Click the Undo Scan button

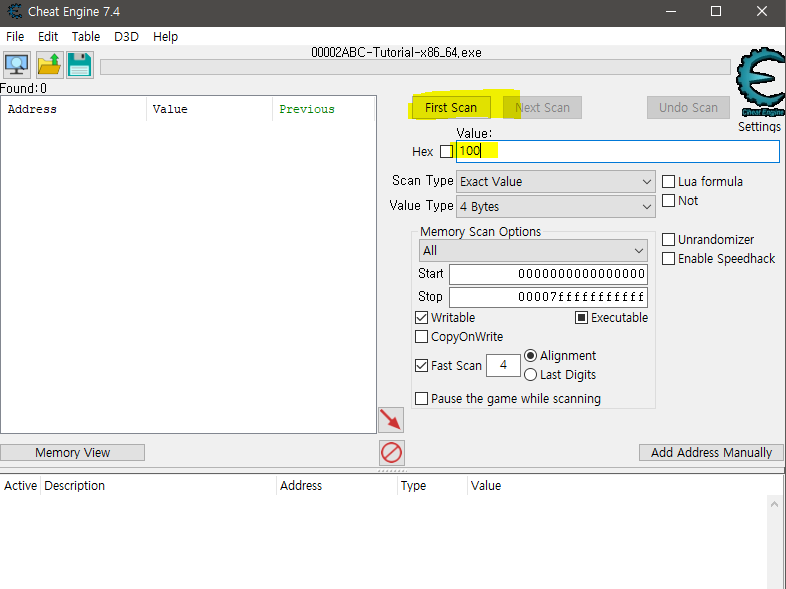688,108
